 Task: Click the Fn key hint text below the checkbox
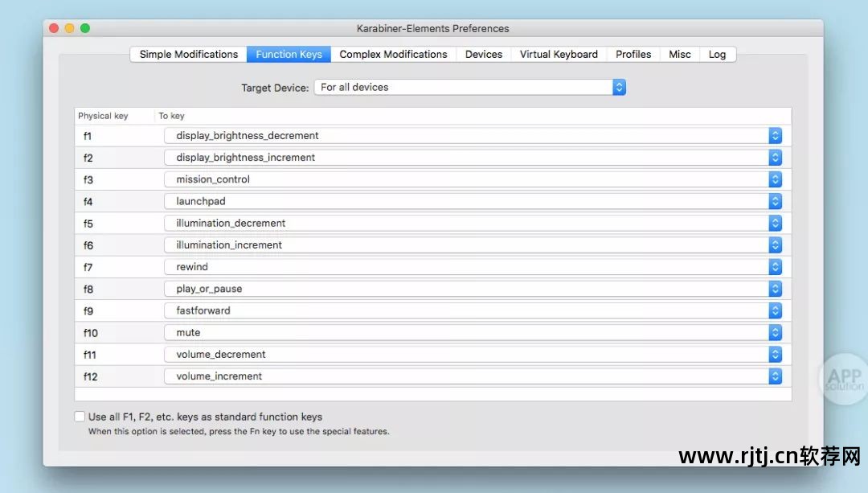239,432
